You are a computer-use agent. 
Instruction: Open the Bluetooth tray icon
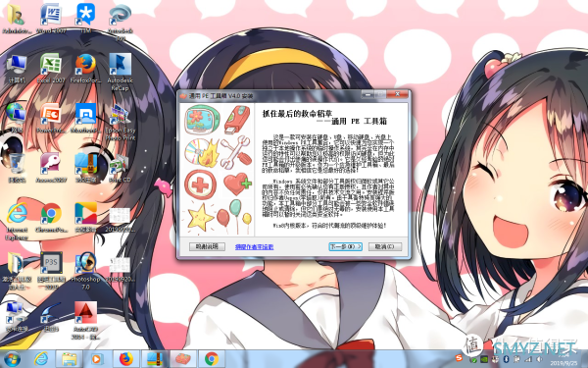506,359
